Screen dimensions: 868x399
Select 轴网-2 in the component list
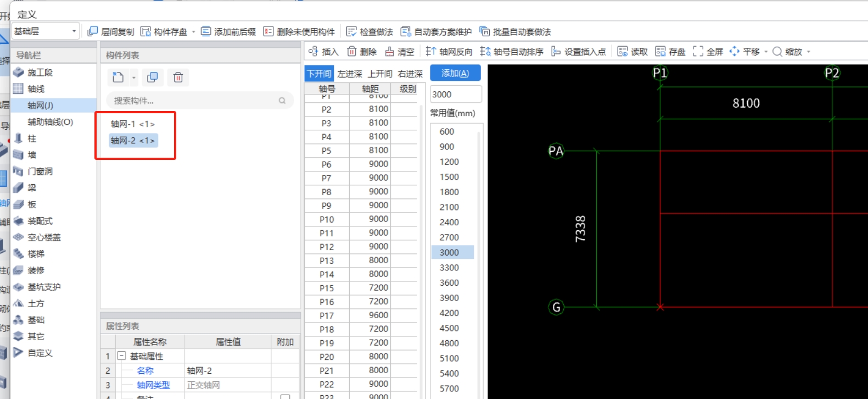[x=133, y=141]
